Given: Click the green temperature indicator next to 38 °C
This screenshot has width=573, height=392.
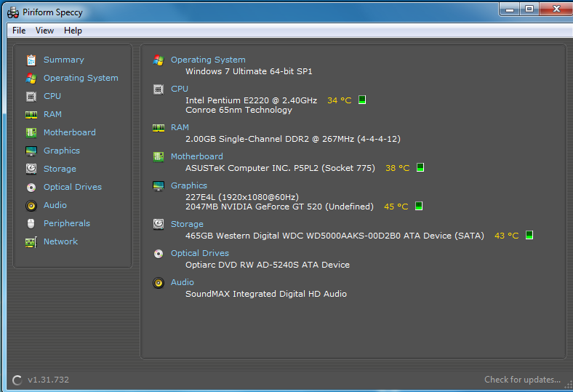Looking at the screenshot, I should coord(420,167).
